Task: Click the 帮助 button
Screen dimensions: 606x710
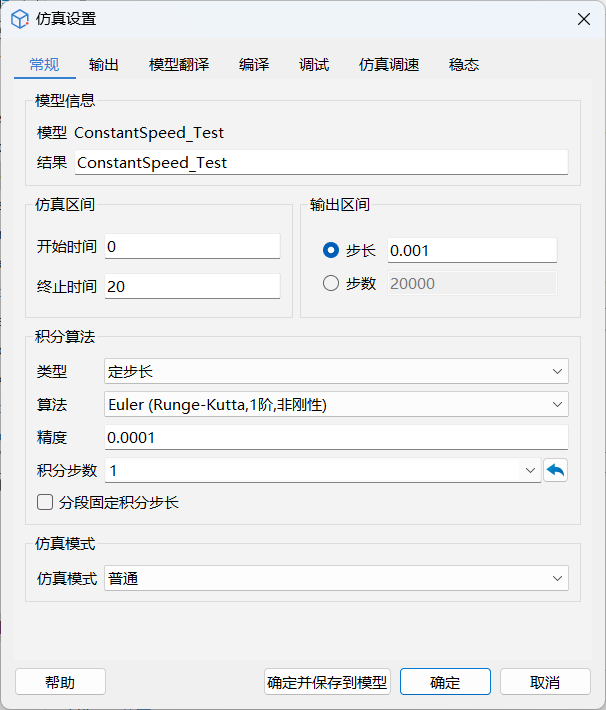Action: click(x=60, y=682)
